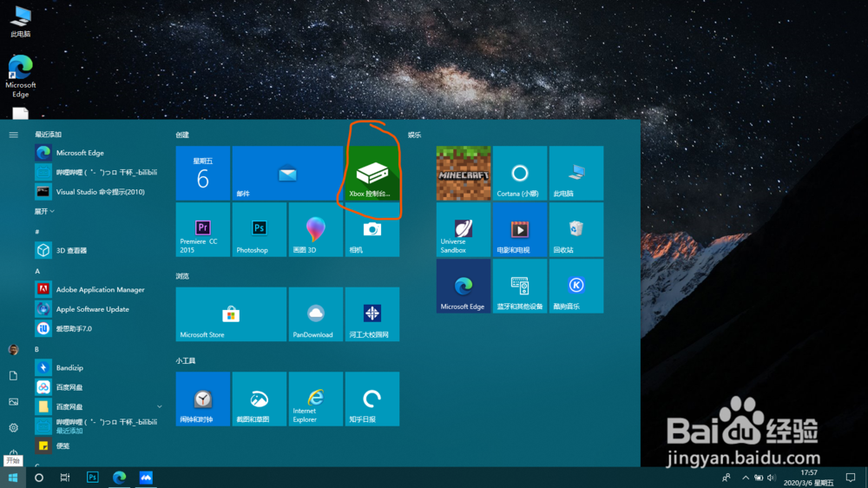Open the Alarms & Clock (闹钟和时钟) tile
Screen dimensions: 868x488
coord(202,399)
